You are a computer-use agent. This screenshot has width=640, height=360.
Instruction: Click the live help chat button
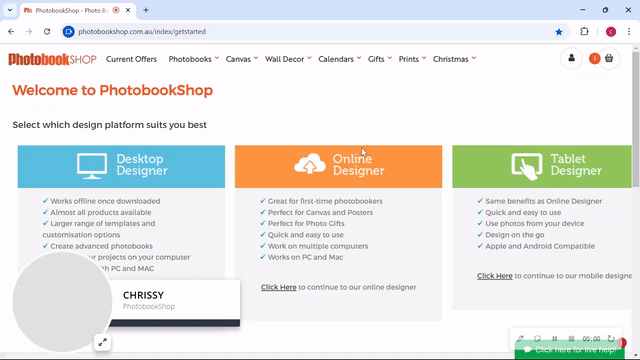pos(569,350)
